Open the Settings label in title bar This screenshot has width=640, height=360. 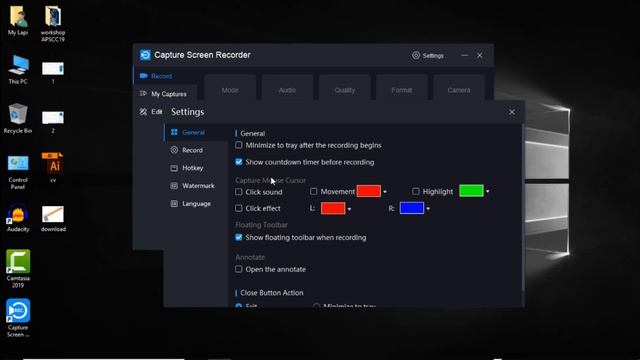click(433, 56)
